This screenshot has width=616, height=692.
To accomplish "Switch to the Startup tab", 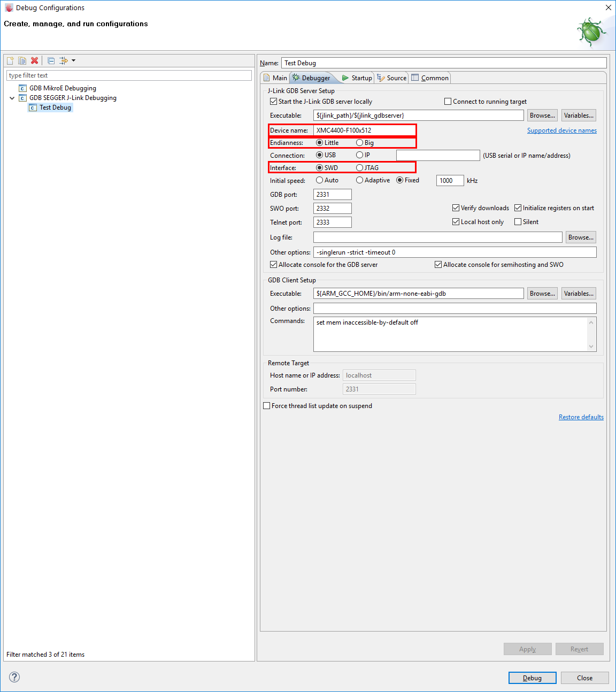I will tap(357, 78).
